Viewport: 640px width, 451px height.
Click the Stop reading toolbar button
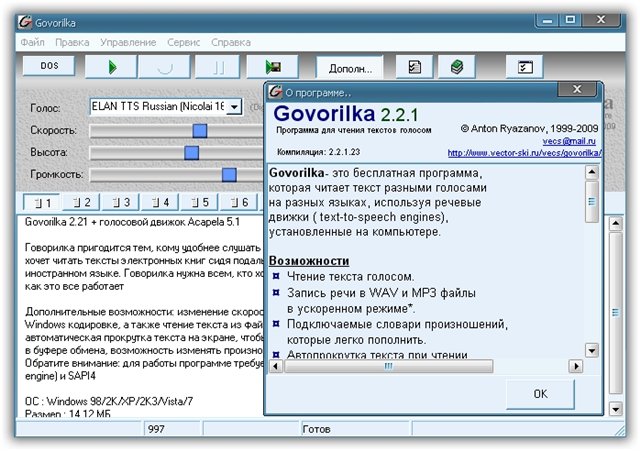point(164,67)
